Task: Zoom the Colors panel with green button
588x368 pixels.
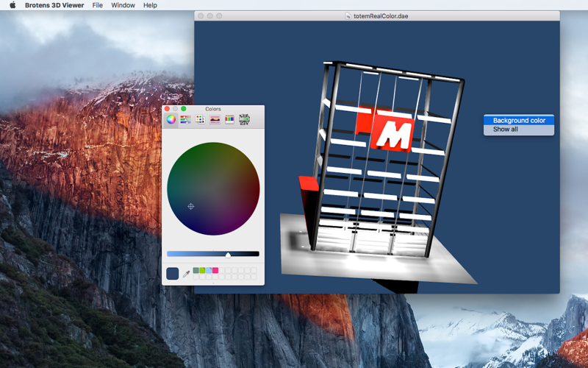Action: 184,109
